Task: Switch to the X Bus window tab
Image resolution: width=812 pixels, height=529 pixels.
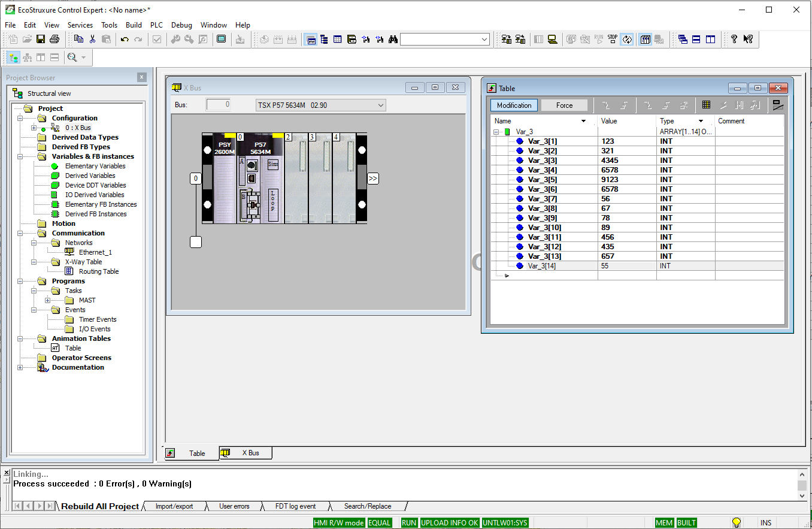Action: [246, 453]
